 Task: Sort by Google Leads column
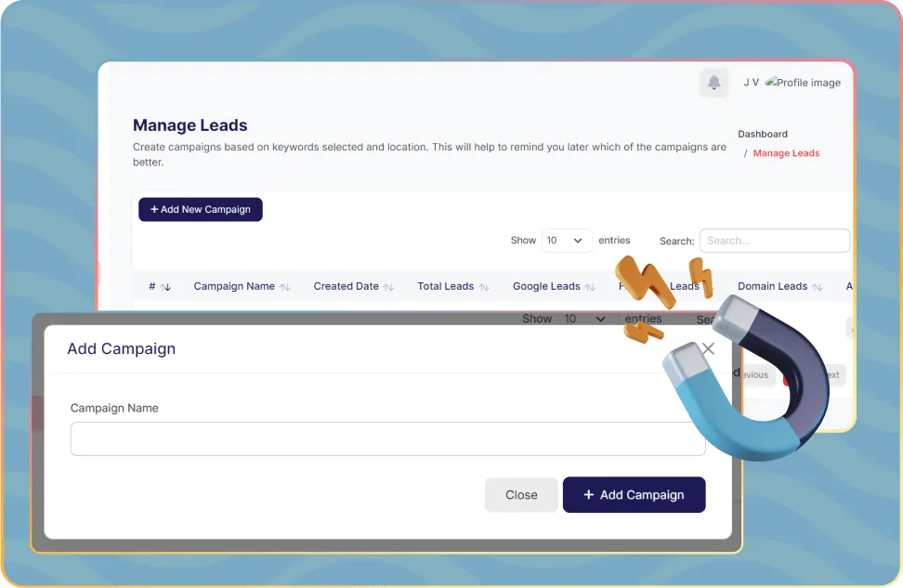click(x=554, y=286)
